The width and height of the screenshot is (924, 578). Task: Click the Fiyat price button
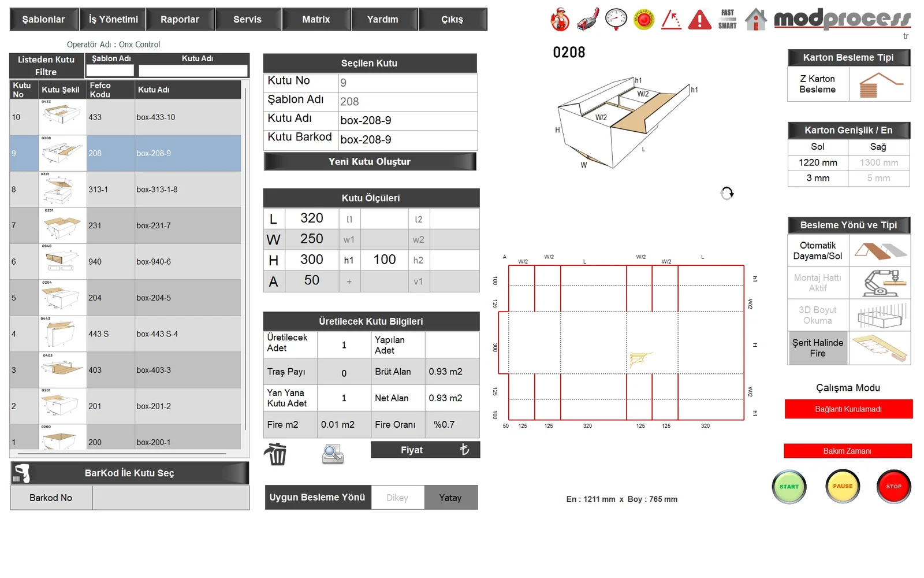425,450
